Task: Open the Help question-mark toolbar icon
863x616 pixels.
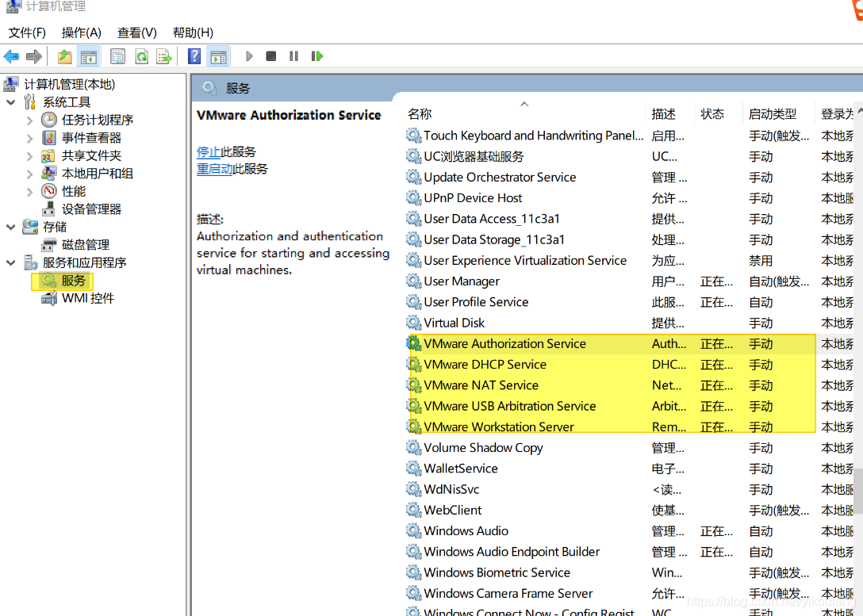Action: 194,56
